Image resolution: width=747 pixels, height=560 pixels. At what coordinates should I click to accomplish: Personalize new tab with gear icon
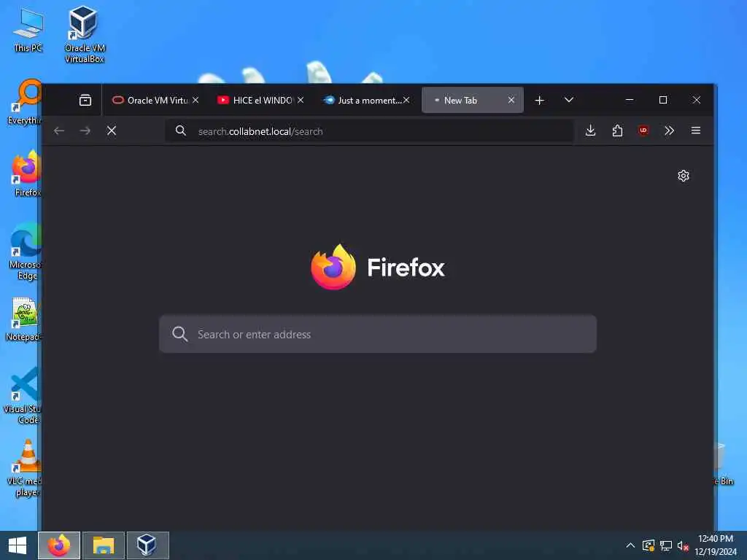click(x=683, y=176)
